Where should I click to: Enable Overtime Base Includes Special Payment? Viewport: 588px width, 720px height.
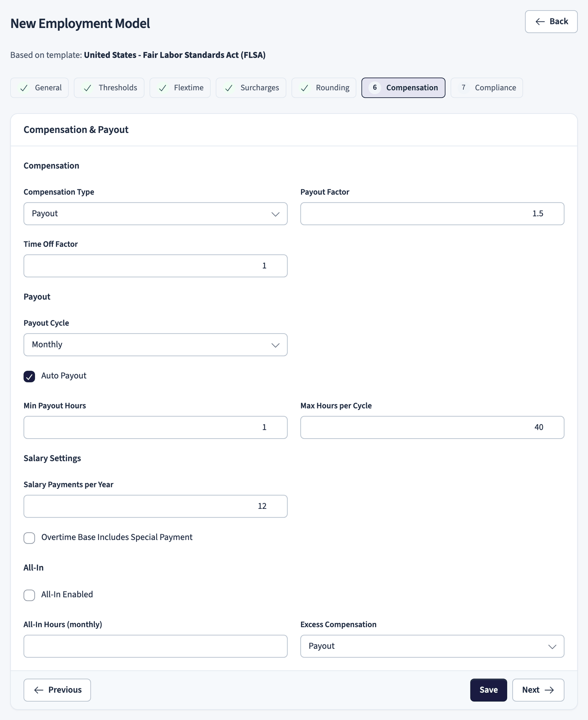[x=29, y=538]
